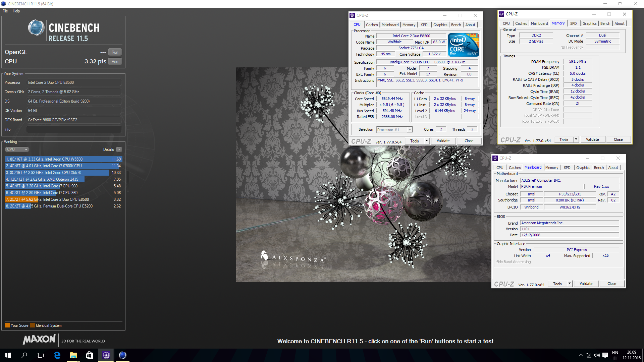
Task: Select Core i7 960 ranking entry
Action: pyautogui.click(x=63, y=186)
